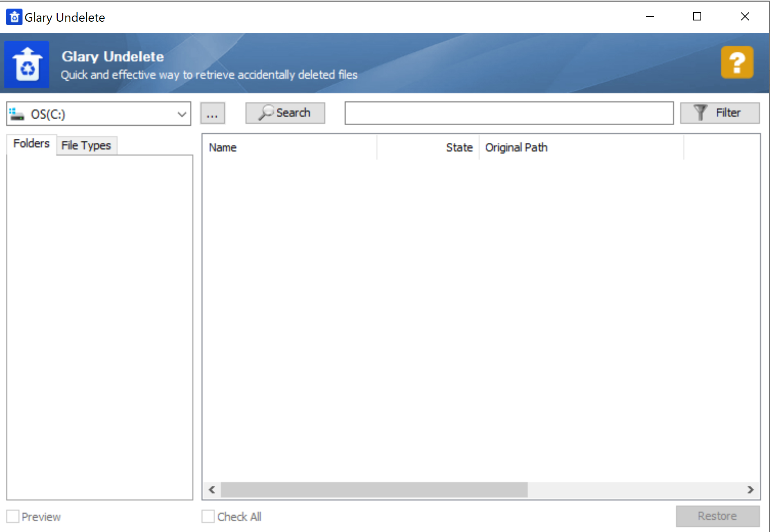The image size is (770, 532).
Task: Open help with the orange question mark icon
Action: coord(737,62)
